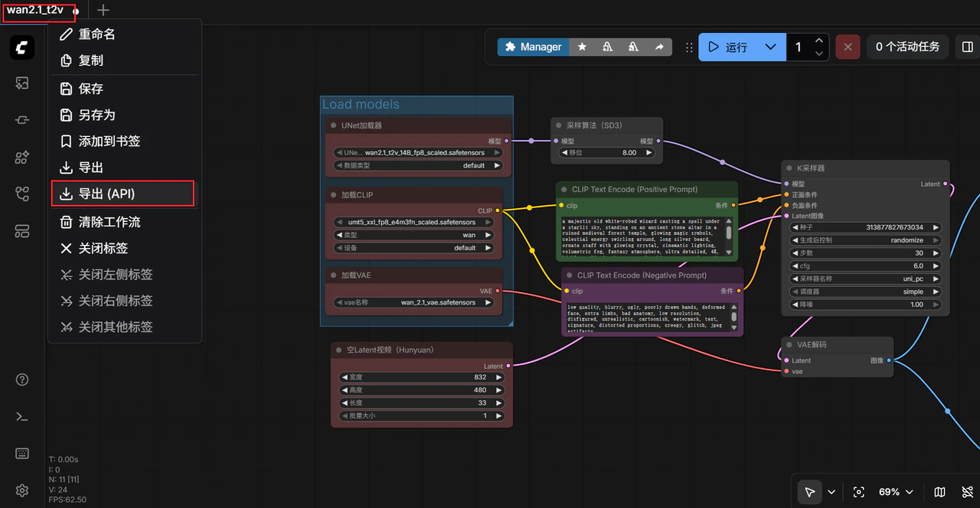The image size is (980, 508).
Task: Click the bookmark icon next to 添加到书签
Action: [66, 141]
